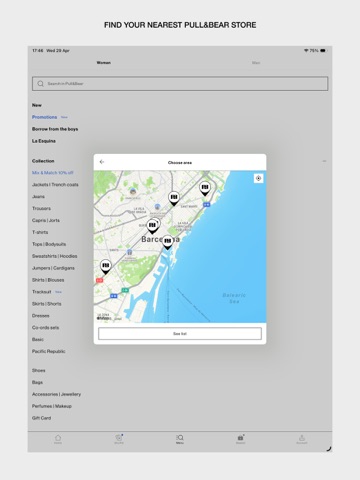Switch to the Man tab
This screenshot has height=480, width=360.
pos(256,63)
